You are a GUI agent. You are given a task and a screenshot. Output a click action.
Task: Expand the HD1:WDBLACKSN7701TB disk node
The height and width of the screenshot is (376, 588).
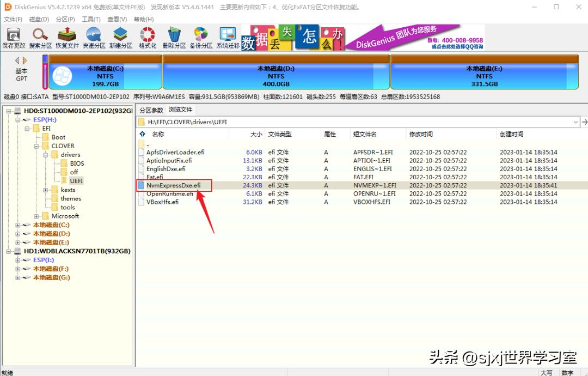(9, 251)
